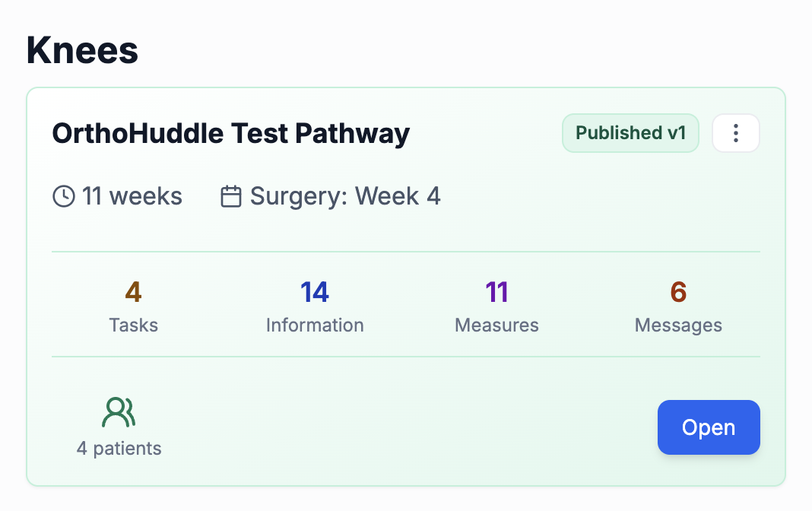Click the Tasks count icon showing 4

(x=134, y=291)
